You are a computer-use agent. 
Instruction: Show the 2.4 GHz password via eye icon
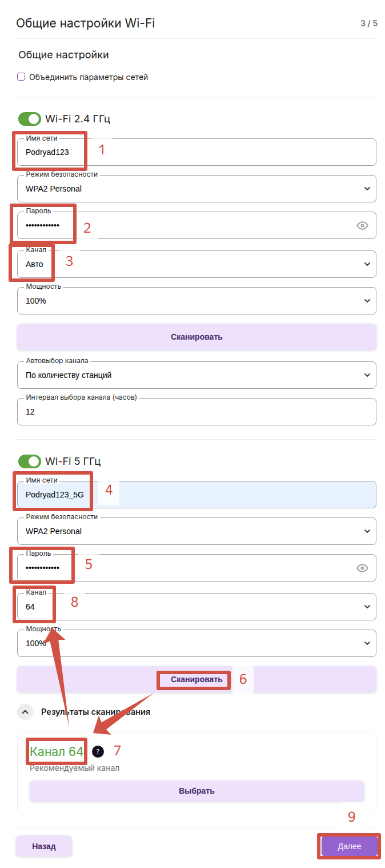pyautogui.click(x=362, y=226)
